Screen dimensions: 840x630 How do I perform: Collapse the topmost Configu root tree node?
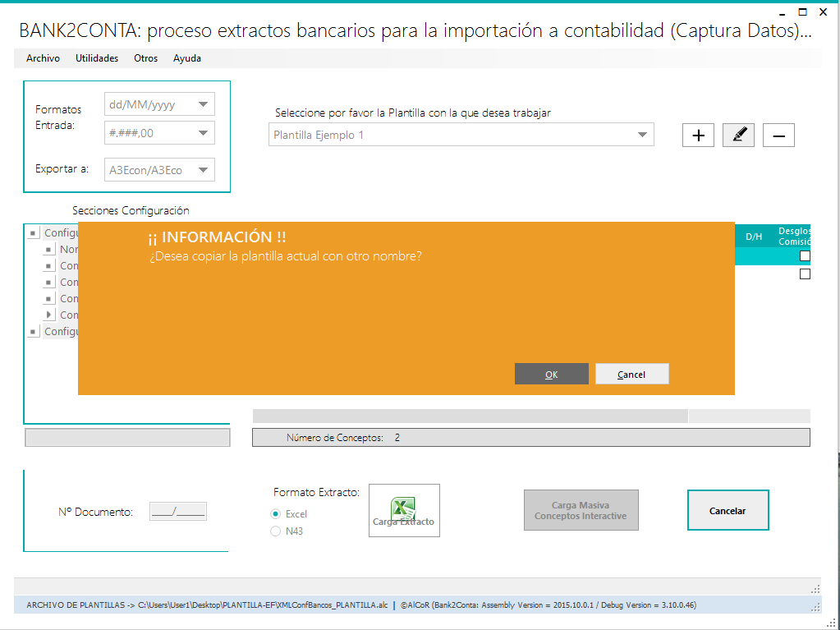tap(33, 233)
